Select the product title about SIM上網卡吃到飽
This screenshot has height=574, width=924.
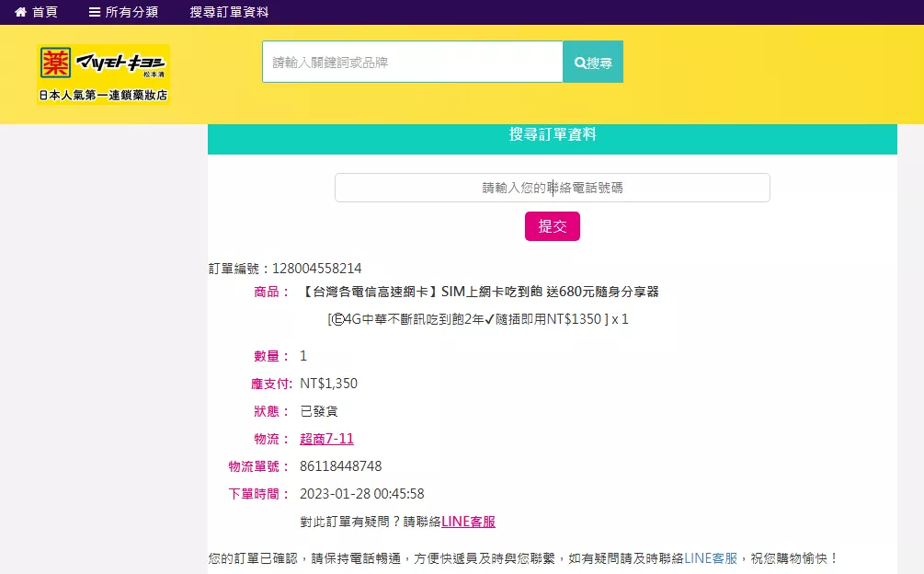click(480, 292)
